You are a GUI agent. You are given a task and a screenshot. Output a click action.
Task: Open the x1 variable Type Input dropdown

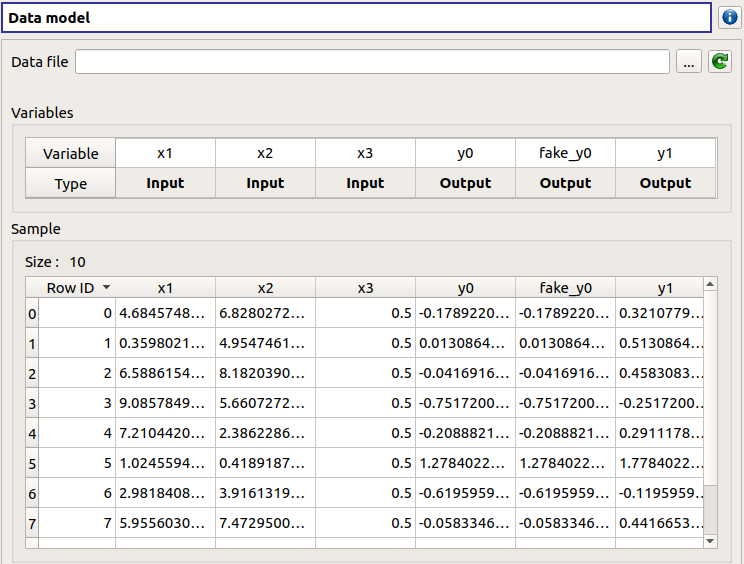pos(165,183)
